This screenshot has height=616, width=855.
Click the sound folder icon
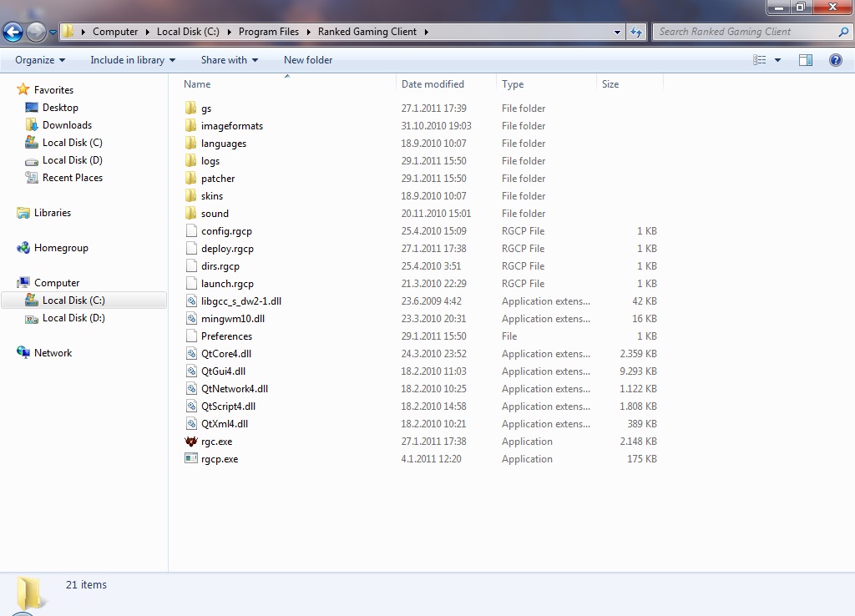pos(190,213)
